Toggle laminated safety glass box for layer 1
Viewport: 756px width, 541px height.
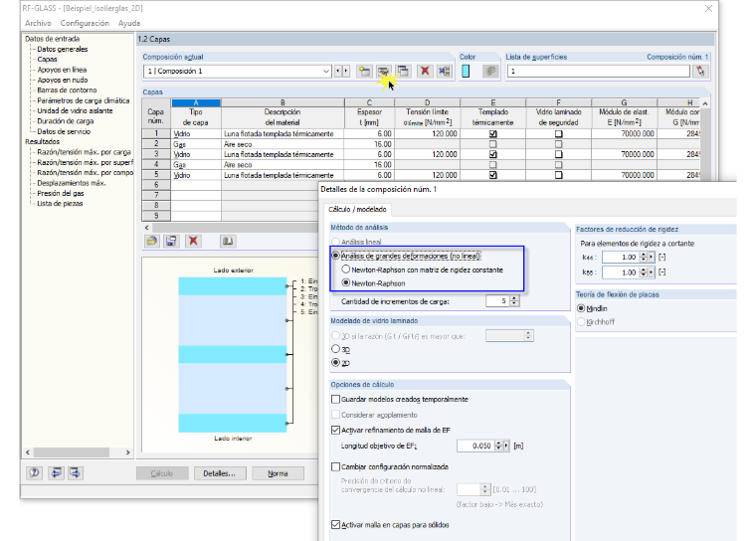pos(558,134)
